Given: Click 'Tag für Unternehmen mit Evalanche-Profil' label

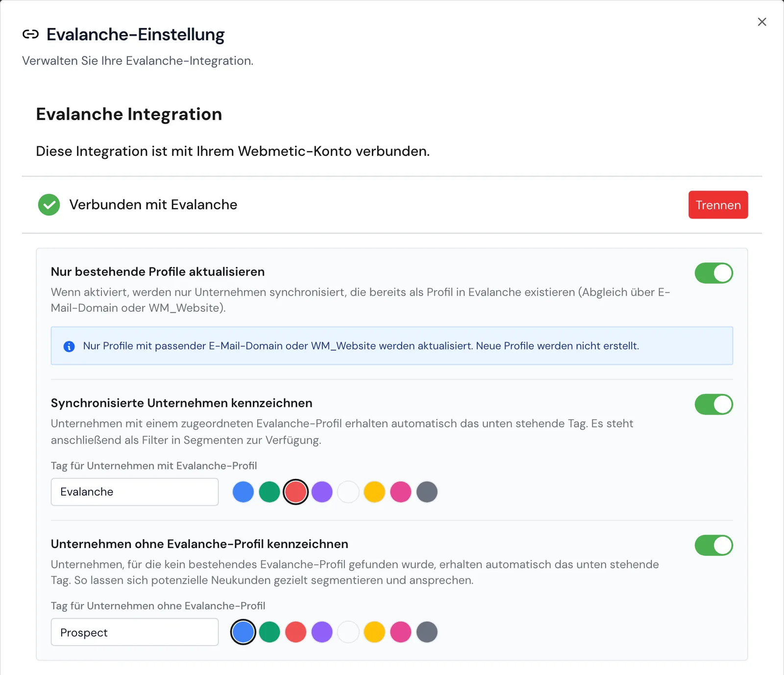Looking at the screenshot, I should 154,466.
